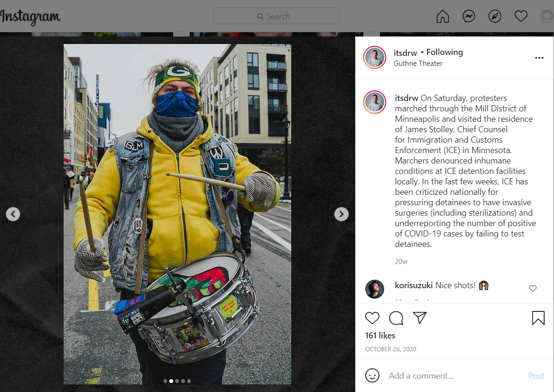The height and width of the screenshot is (392, 554).
Task: Click the Following button
Action: click(444, 52)
